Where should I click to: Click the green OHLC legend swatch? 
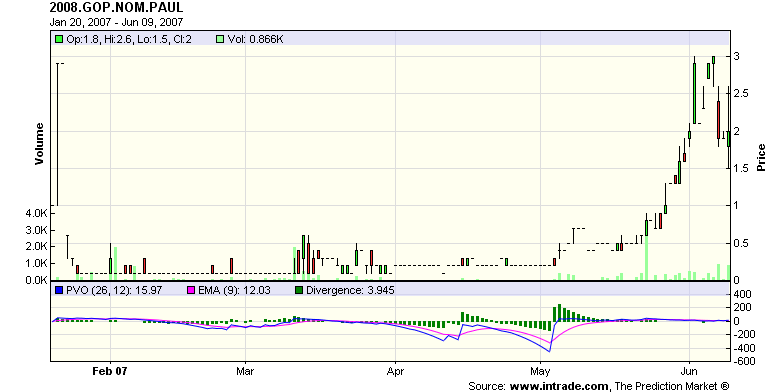click(59, 39)
